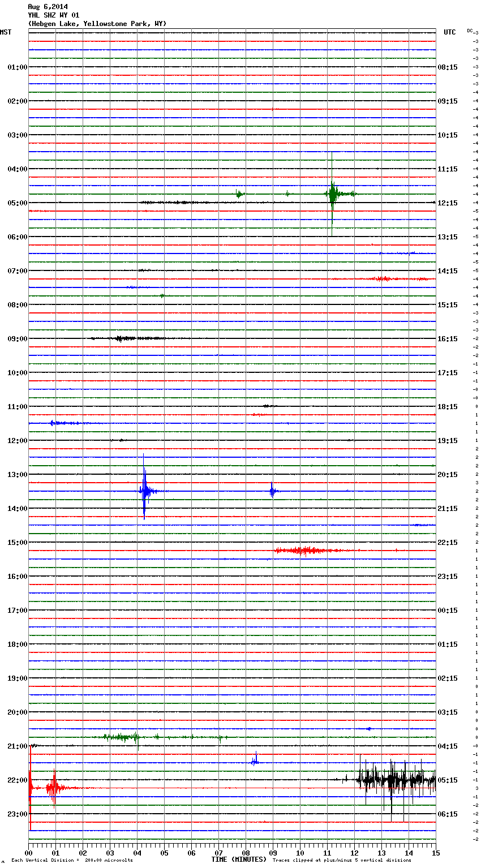
Task: Click minute 05 on the bottom axis
Action: click(164, 853)
